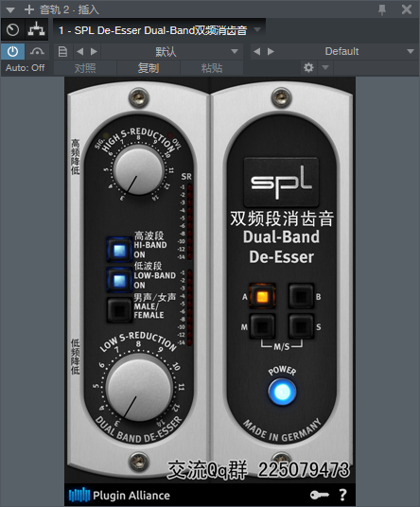Toggle the LOW-BAND ON switch
Screen dimensions: 420x507
[119, 280]
